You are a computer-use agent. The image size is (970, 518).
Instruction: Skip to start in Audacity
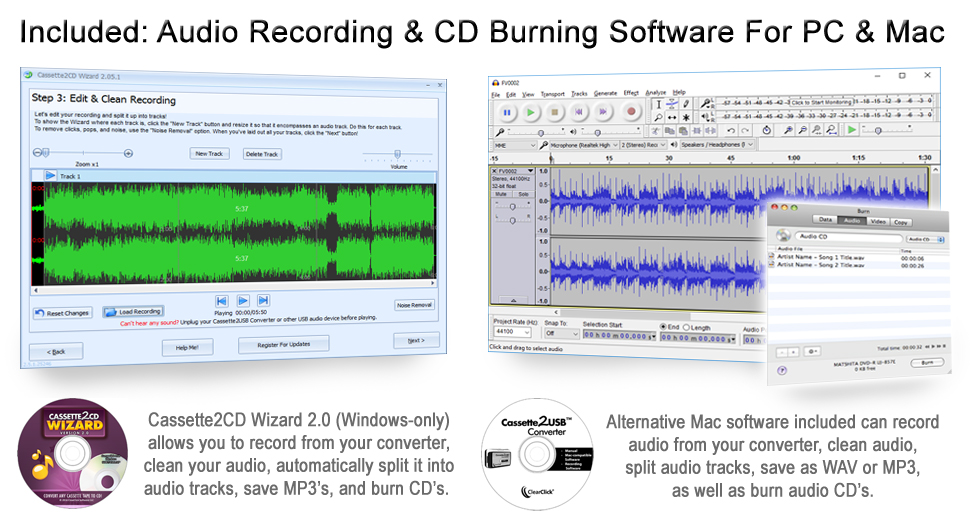click(x=578, y=112)
